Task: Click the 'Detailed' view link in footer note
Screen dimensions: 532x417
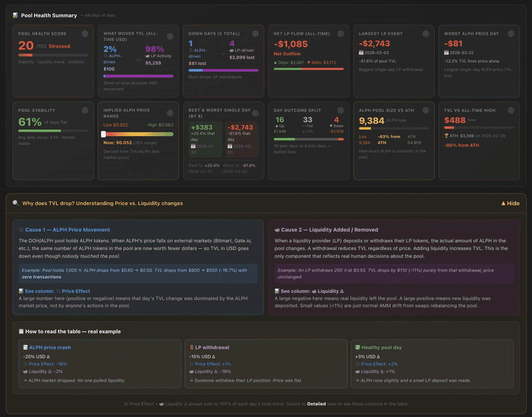Action: pyautogui.click(x=317, y=404)
